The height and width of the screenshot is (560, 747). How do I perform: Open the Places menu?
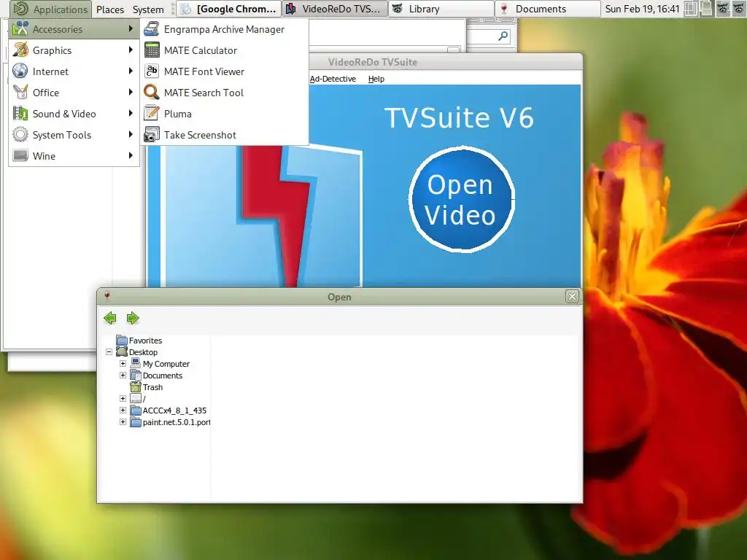[x=110, y=9]
